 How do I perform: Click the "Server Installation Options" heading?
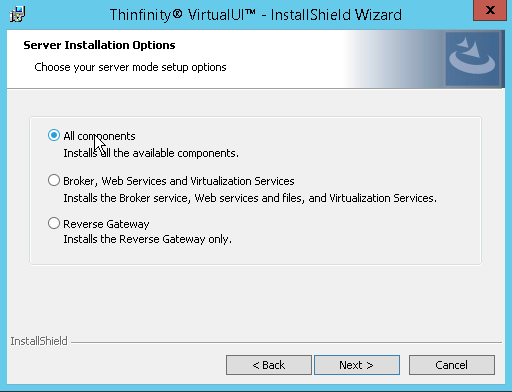pyautogui.click(x=99, y=45)
